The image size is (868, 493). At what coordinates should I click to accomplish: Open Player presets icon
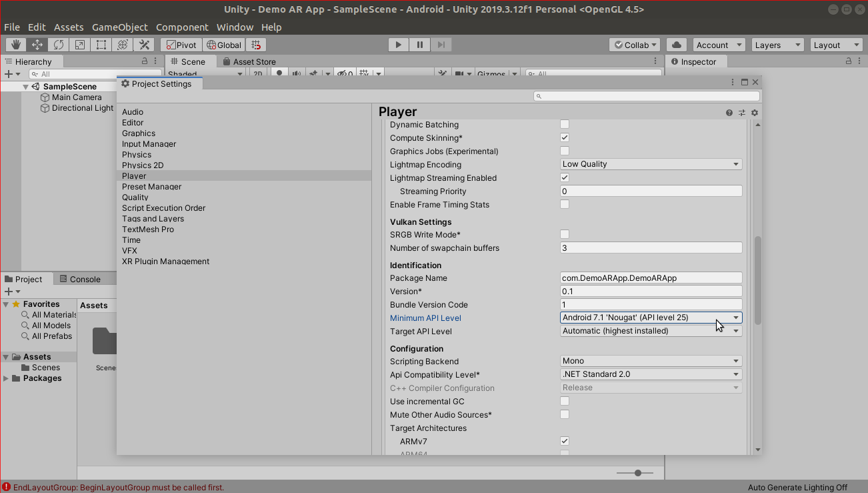coord(742,113)
